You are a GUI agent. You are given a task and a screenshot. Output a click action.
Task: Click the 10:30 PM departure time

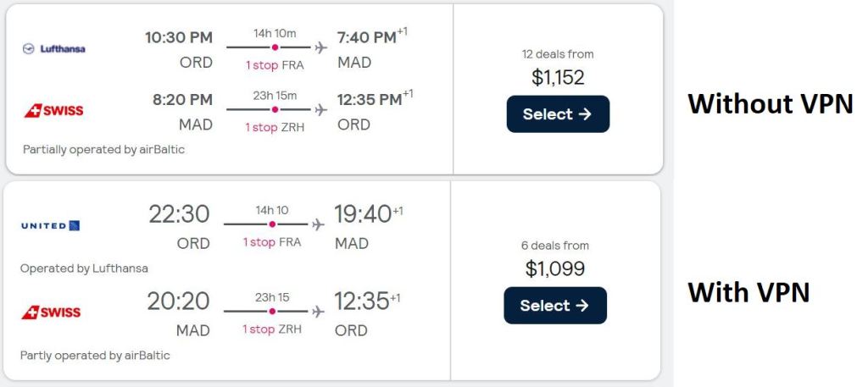coord(178,38)
